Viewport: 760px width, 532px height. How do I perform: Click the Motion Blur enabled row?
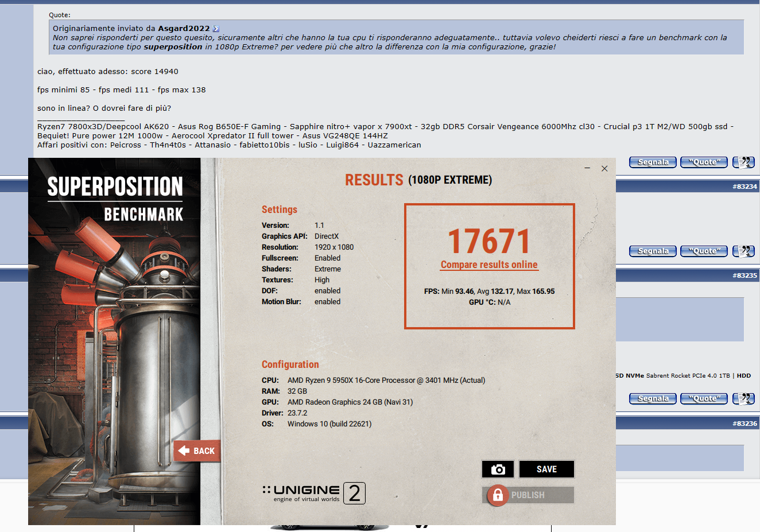pyautogui.click(x=301, y=302)
